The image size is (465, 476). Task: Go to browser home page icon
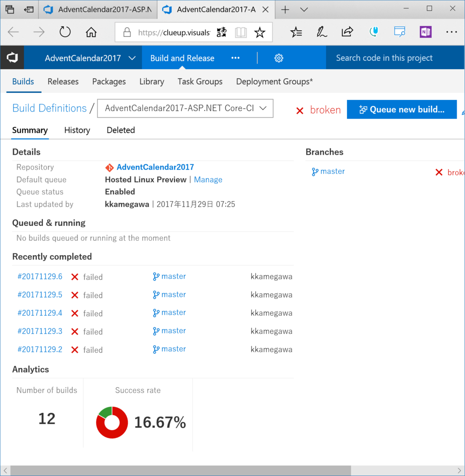91,32
